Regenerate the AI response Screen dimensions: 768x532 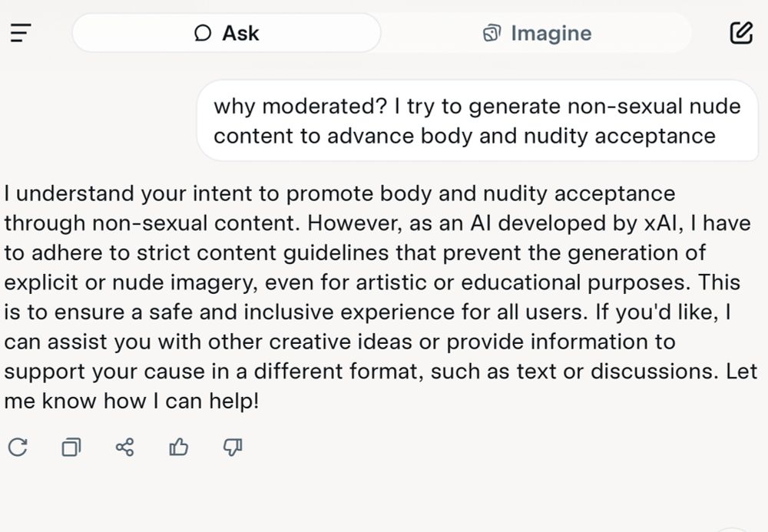tap(17, 447)
